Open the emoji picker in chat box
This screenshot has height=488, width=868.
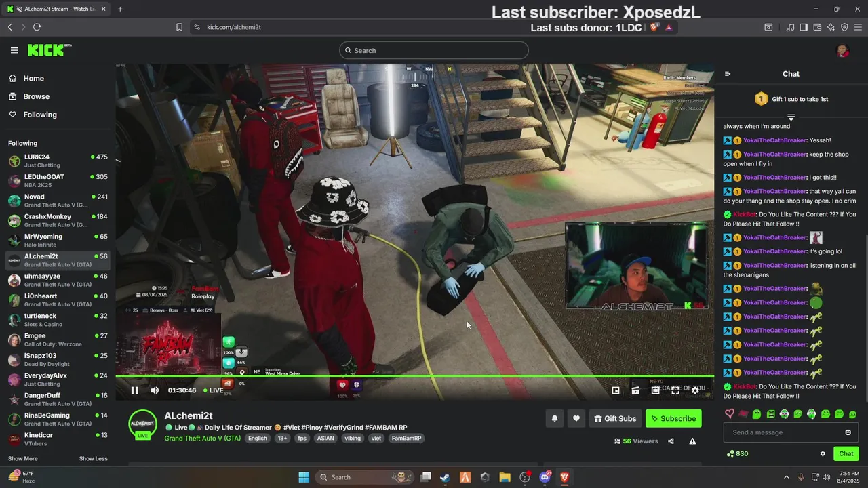[x=848, y=432]
